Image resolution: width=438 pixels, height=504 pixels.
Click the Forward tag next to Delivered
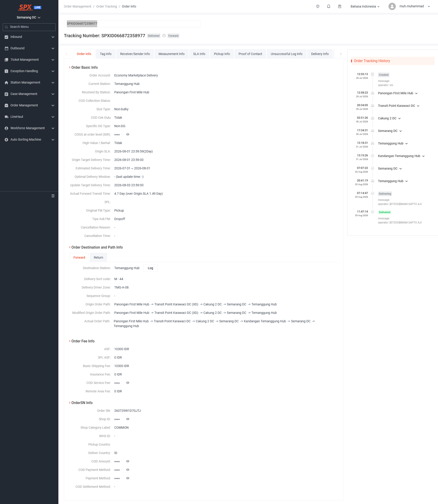(173, 36)
